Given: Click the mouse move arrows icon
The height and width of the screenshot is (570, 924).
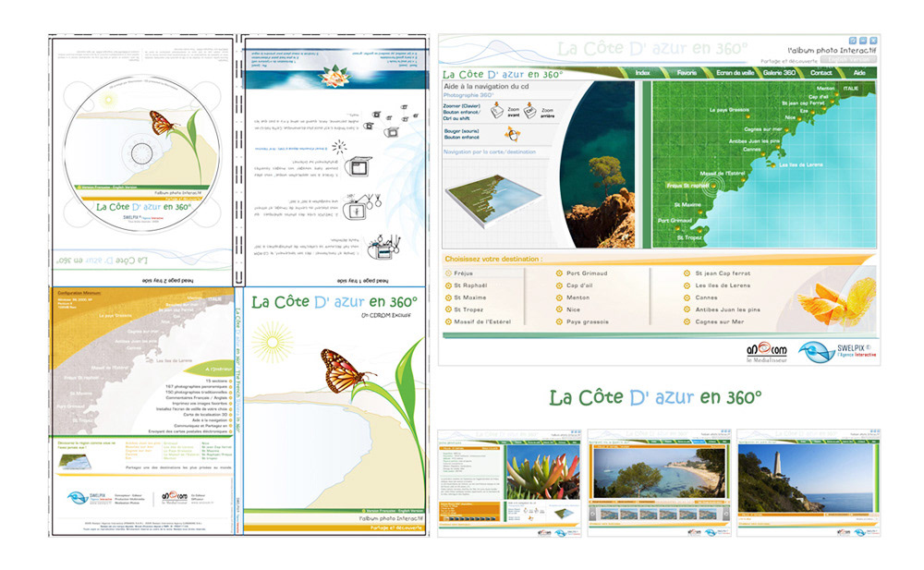Looking at the screenshot, I should click(512, 134).
